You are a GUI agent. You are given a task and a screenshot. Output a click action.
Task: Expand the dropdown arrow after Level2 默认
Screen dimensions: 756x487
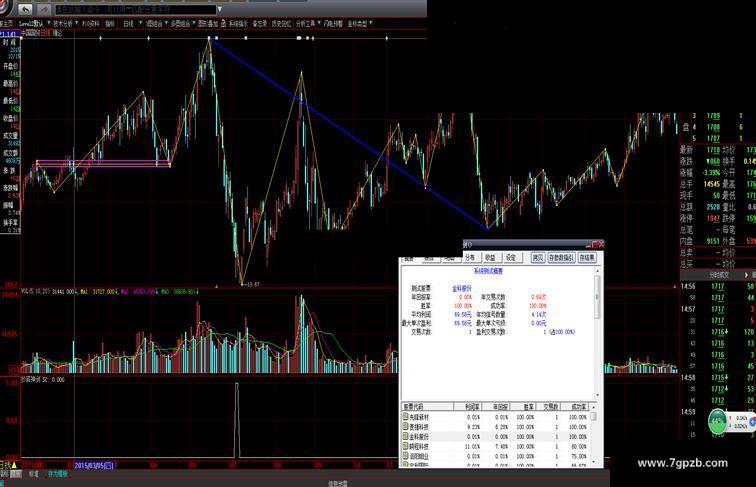coord(49,23)
